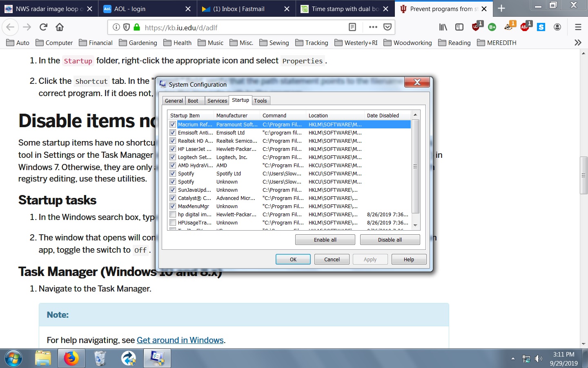588x368 pixels.
Task: Click the tracking protection shield icon
Action: point(127,27)
